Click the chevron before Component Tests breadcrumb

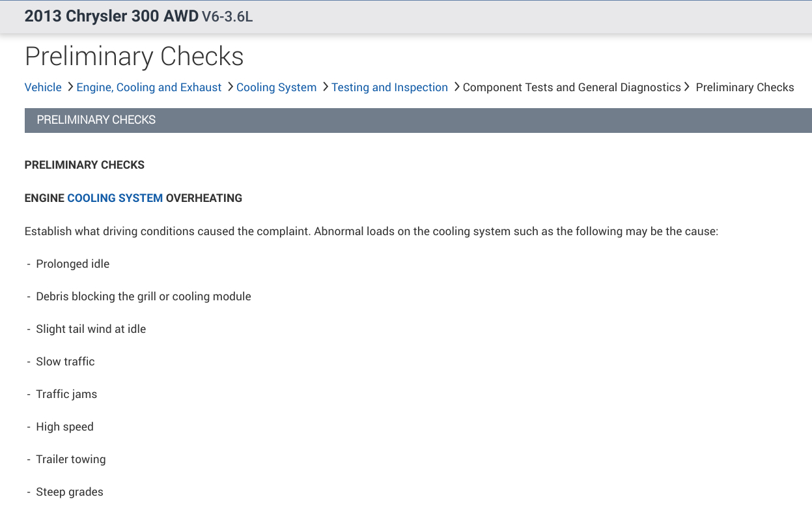point(456,87)
